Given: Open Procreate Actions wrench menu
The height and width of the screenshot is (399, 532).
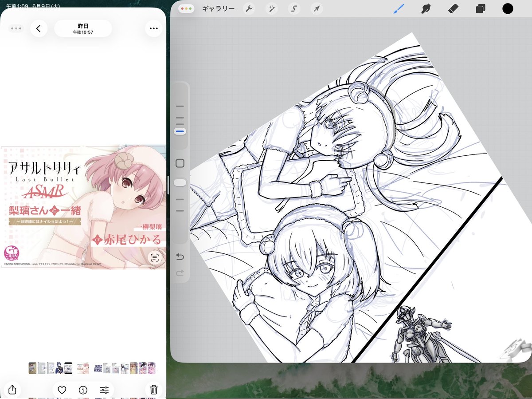Looking at the screenshot, I should (x=249, y=8).
